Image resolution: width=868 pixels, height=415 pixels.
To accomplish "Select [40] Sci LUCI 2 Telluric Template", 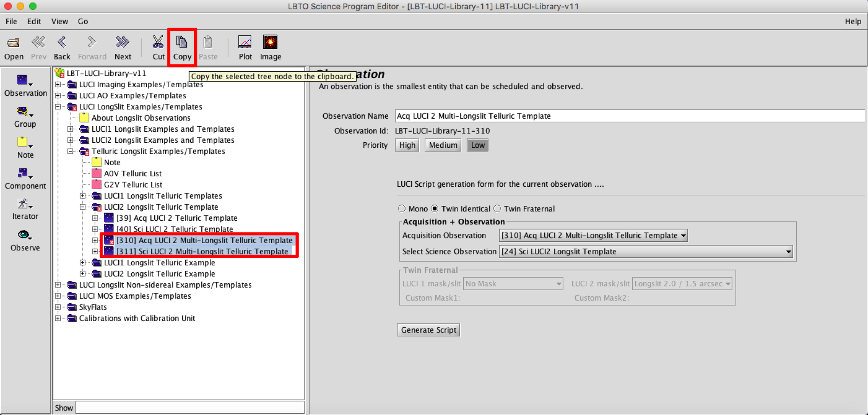I will click(175, 229).
